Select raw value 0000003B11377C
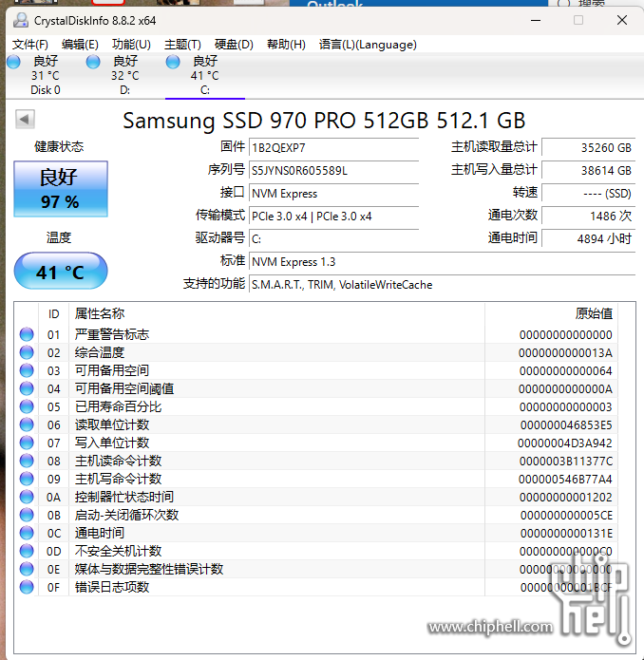Image resolution: width=644 pixels, height=660 pixels. point(566,462)
